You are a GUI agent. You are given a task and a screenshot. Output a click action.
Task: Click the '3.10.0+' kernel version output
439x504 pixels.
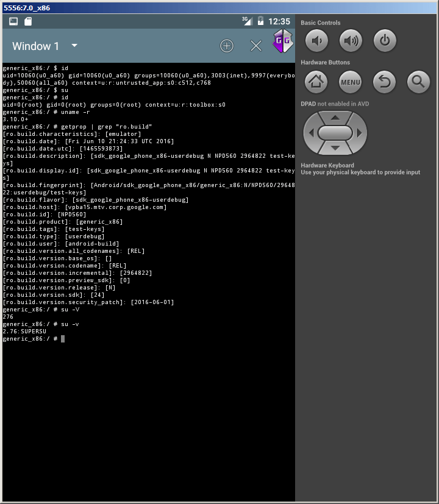tap(15, 119)
